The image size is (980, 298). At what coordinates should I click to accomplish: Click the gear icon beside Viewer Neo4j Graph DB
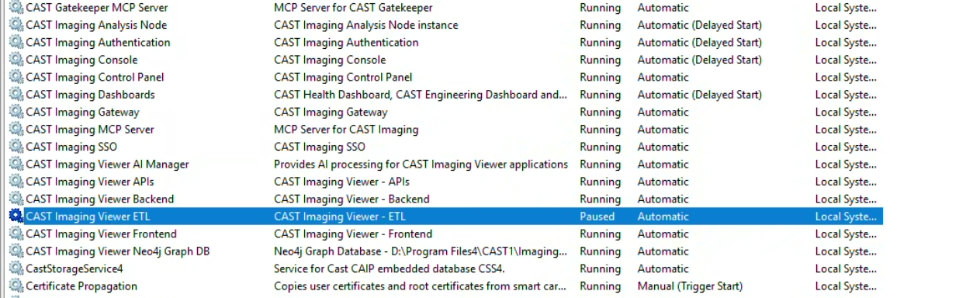pyautogui.click(x=16, y=251)
